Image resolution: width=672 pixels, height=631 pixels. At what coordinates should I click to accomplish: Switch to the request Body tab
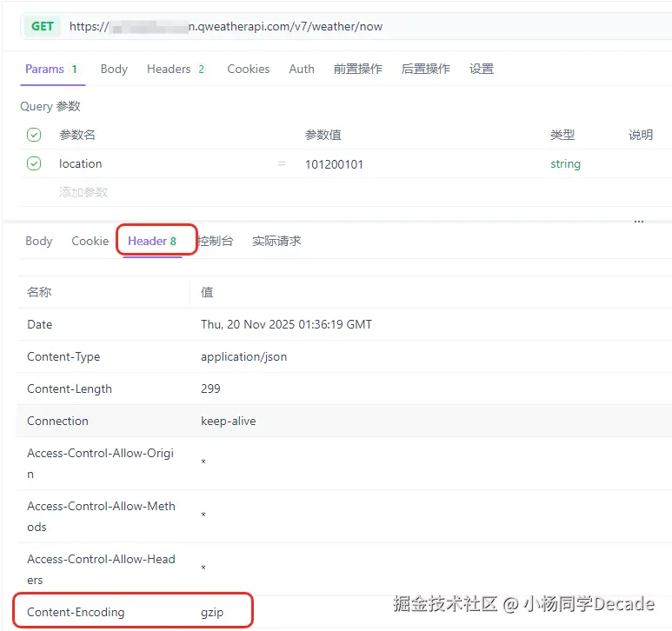pyautogui.click(x=114, y=69)
